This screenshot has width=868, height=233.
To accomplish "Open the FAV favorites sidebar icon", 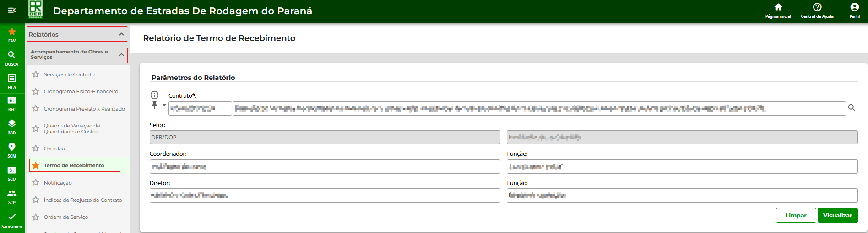I will [12, 35].
